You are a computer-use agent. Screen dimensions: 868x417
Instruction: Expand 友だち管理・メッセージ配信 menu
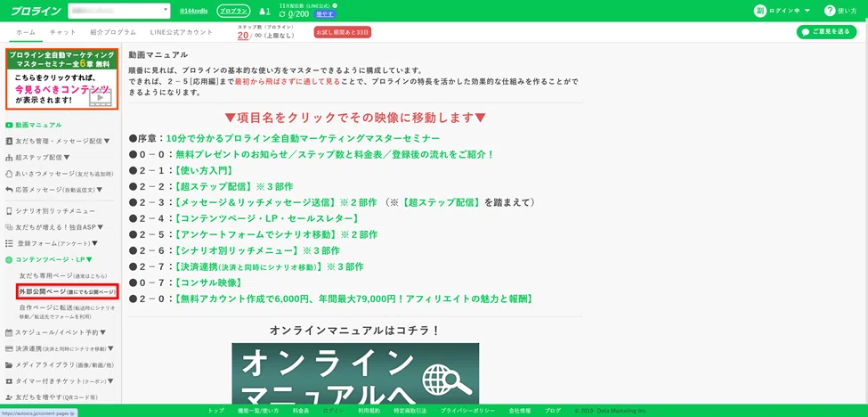click(x=59, y=141)
